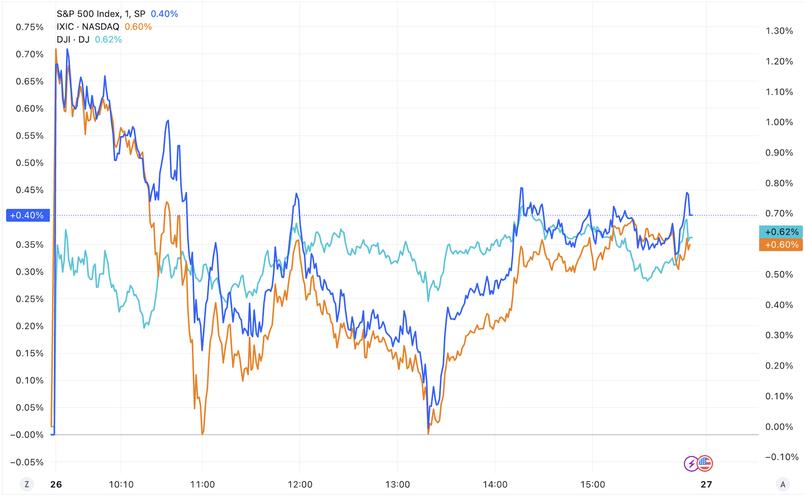
Task: Toggle the Z timezone button at bottom left
Action: tap(27, 484)
